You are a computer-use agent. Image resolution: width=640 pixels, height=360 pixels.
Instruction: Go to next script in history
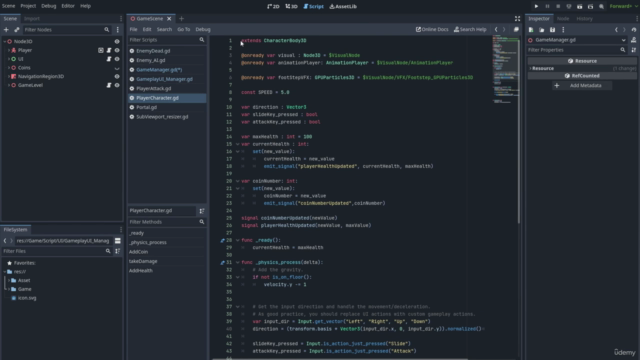click(504, 29)
